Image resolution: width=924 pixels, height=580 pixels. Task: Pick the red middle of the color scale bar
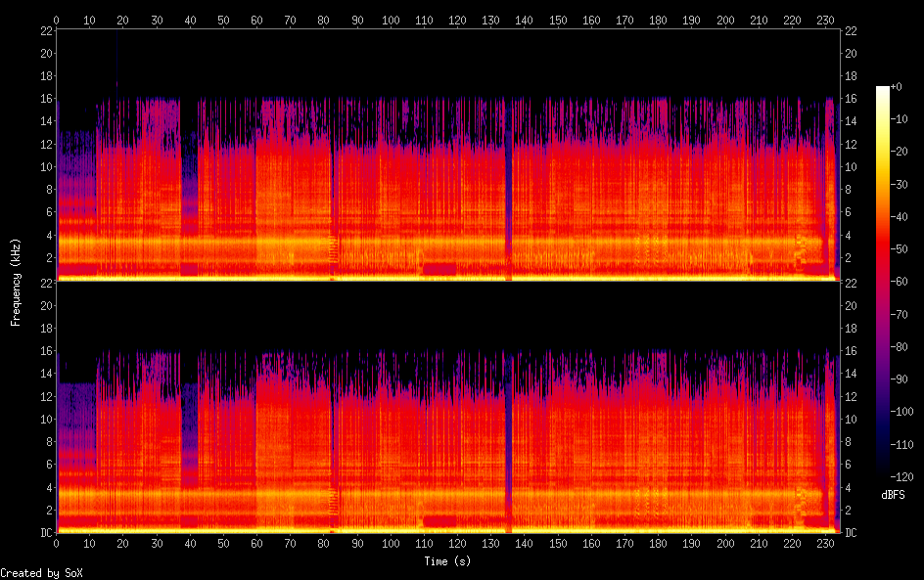coord(883,264)
